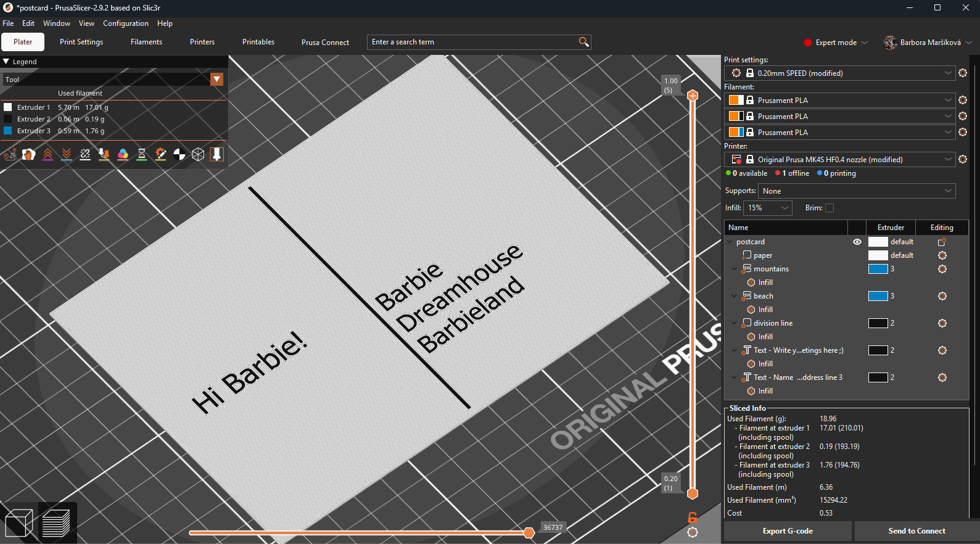This screenshot has height=544, width=980.
Task: Open settings gear for the mountains object
Action: (942, 269)
